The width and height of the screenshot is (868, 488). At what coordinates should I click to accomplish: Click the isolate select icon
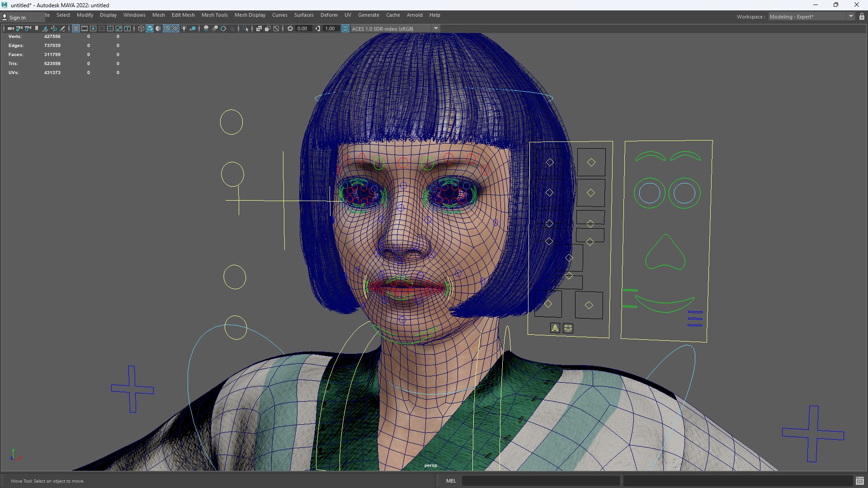tap(245, 28)
